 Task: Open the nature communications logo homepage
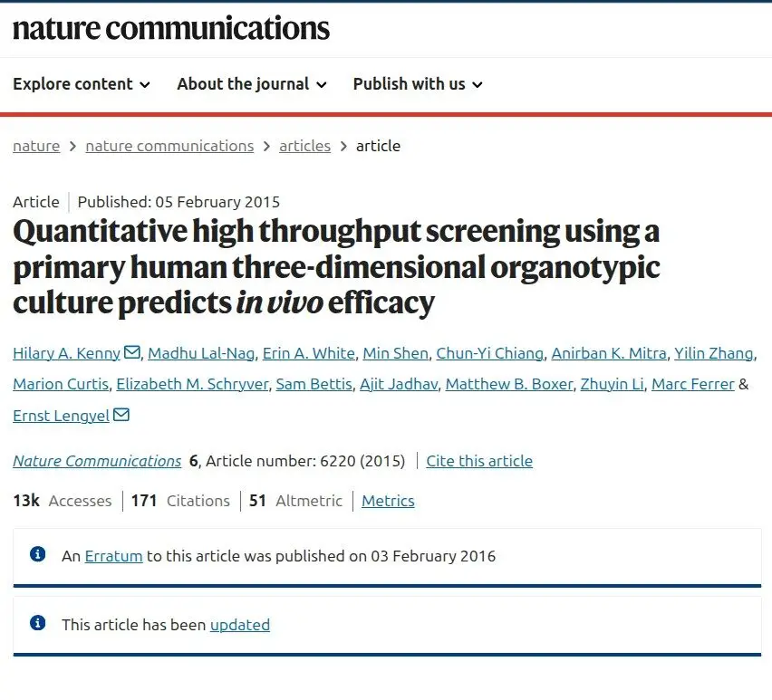tap(171, 28)
